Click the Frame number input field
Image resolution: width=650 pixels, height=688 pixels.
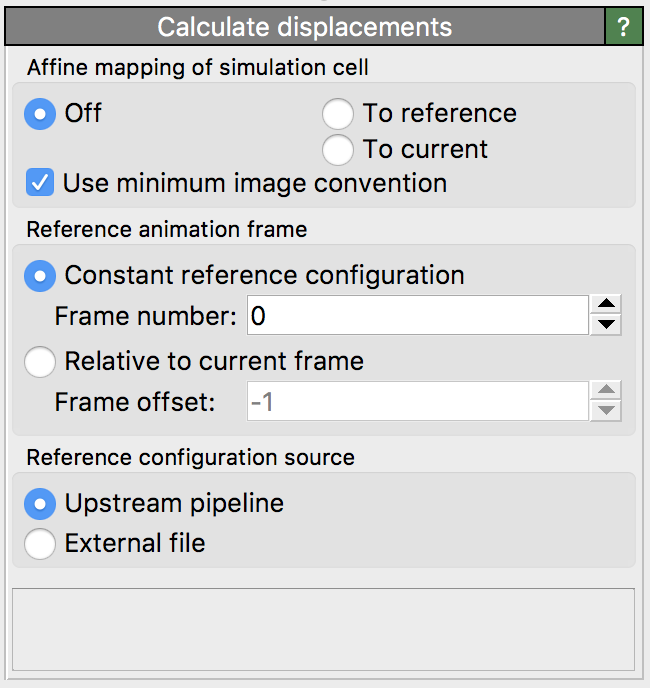point(415,317)
